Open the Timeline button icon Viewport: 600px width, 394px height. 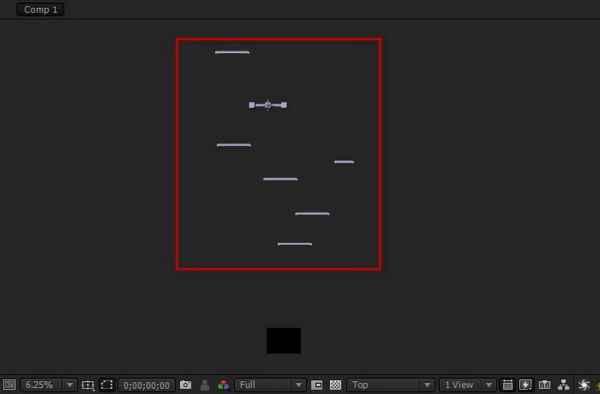pos(545,384)
